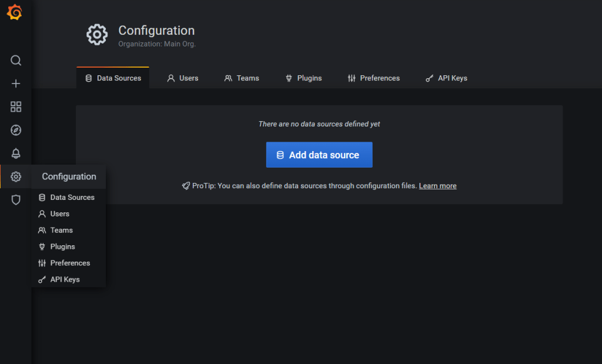
Task: Open the Plugins tab
Action: coord(303,78)
